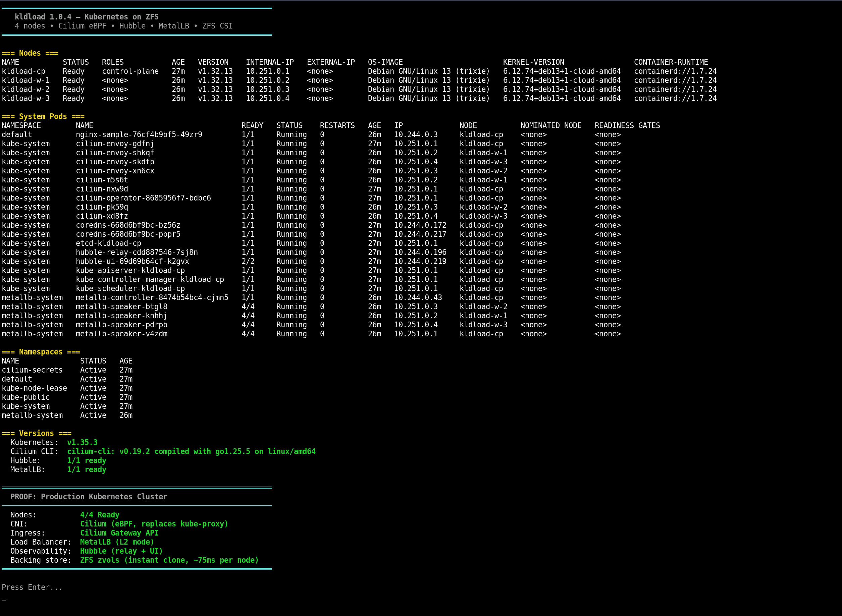842x616 pixels.
Task: Click 'Cilium (eBPF, replaces kube-proxy)' value
Action: point(154,524)
